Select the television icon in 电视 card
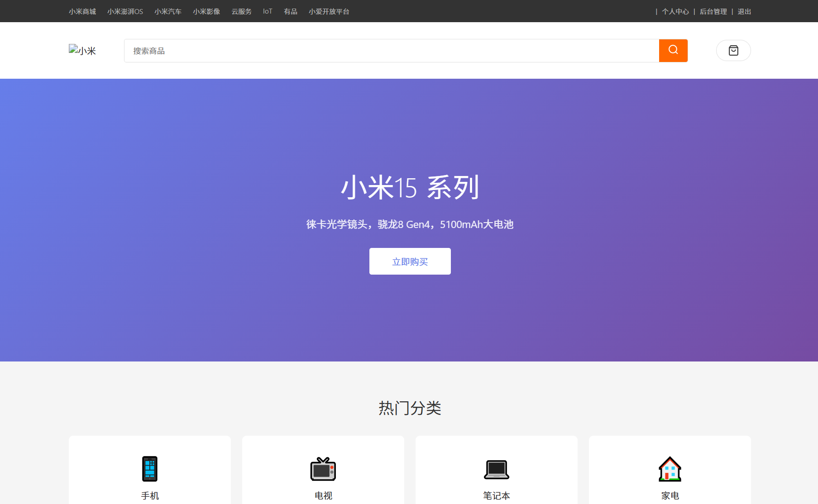This screenshot has height=504, width=818. pos(323,469)
